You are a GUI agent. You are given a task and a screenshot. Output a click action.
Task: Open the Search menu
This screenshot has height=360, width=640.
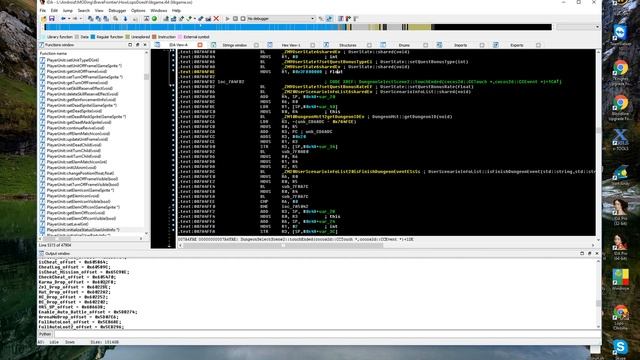(83, 11)
